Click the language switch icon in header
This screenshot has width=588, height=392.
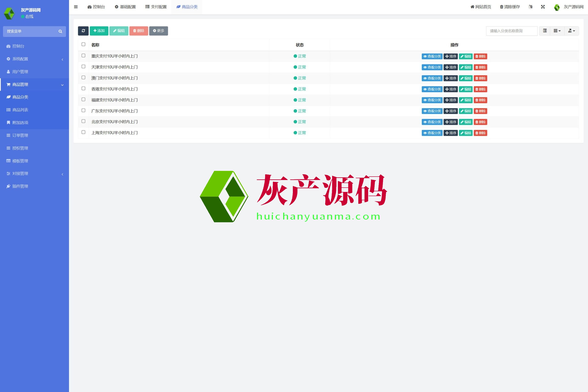click(531, 7)
